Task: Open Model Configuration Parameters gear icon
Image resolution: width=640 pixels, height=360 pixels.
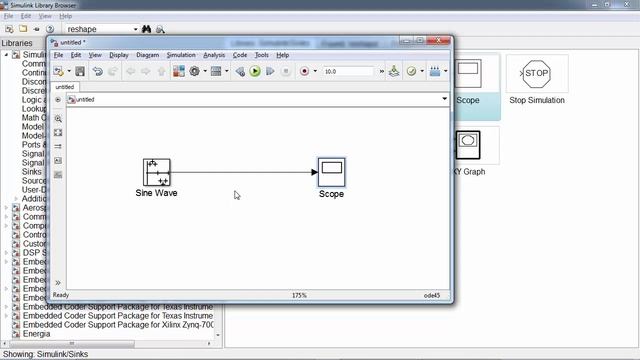Action: click(x=195, y=71)
